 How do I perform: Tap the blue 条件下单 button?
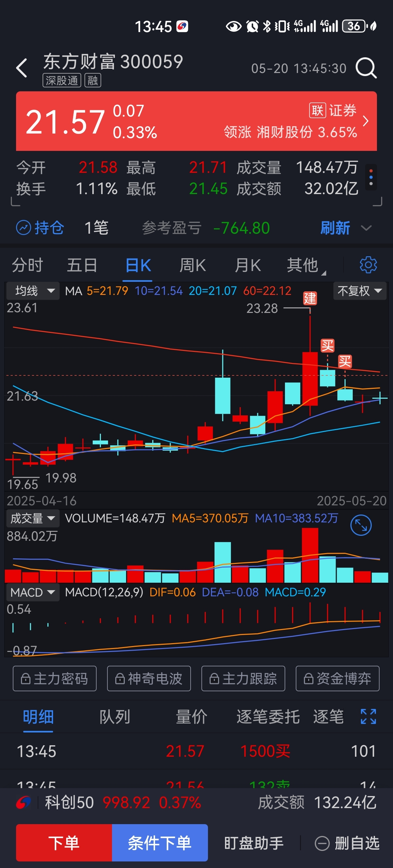[x=160, y=843]
